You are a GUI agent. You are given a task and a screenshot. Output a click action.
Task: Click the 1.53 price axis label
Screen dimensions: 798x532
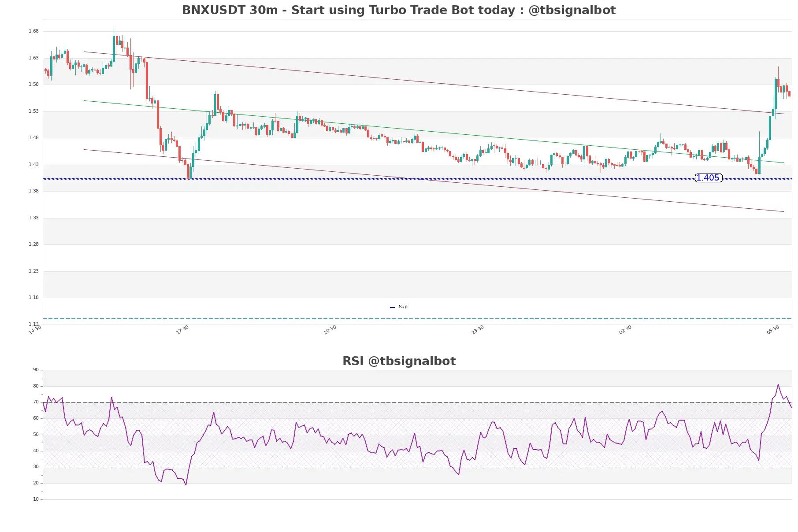(33, 111)
